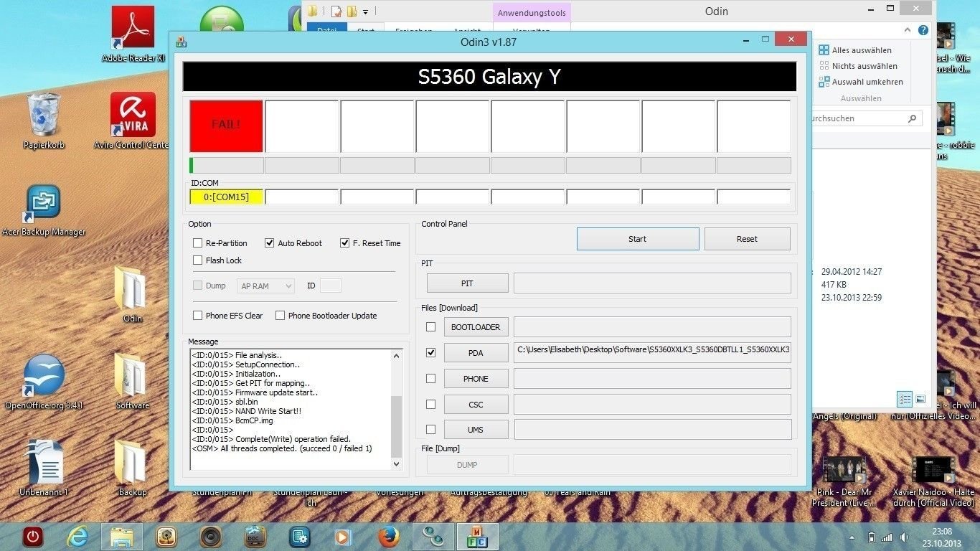Click message log scroll down arrow
The image size is (980, 551).
pyautogui.click(x=397, y=464)
